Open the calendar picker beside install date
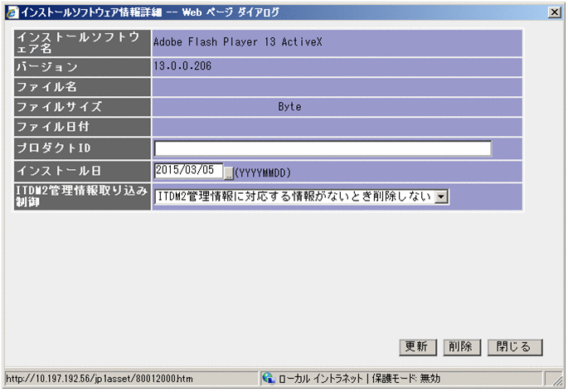 click(x=229, y=172)
